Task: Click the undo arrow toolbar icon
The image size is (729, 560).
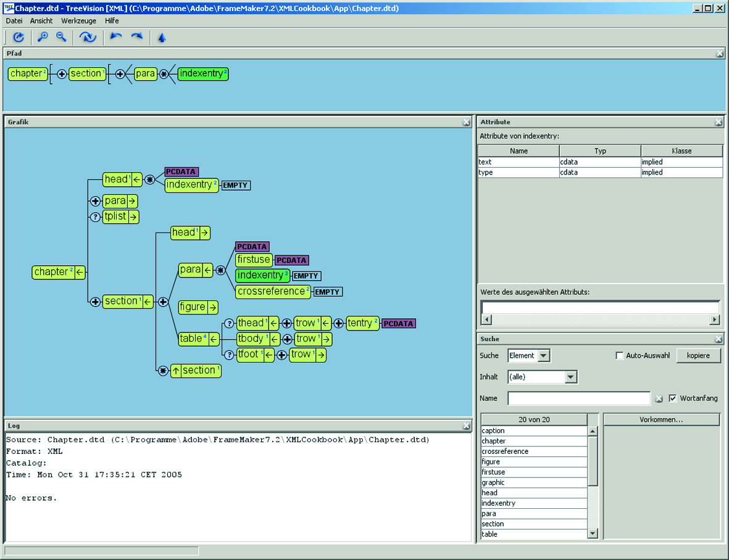Action: pyautogui.click(x=115, y=37)
